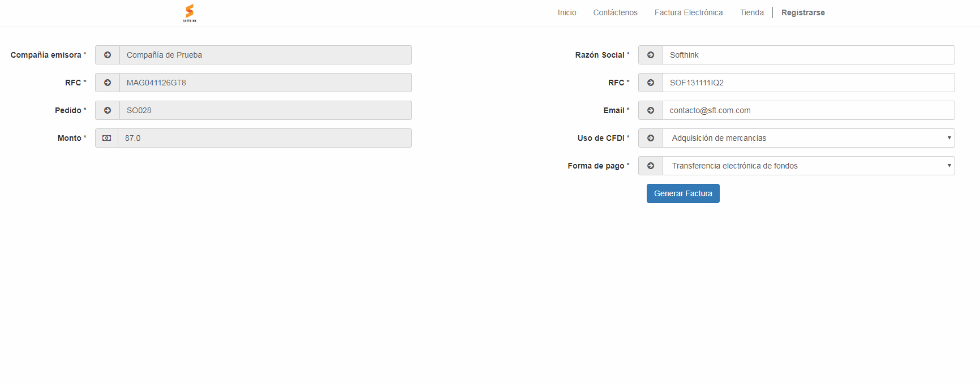Open the Forma de pago dropdown
This screenshot has width=980, height=384.
click(808, 166)
